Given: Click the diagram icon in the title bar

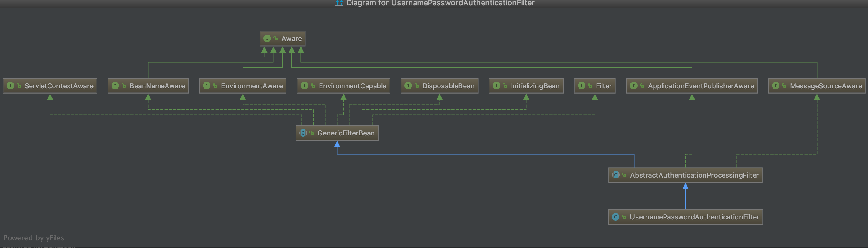Looking at the screenshot, I should click(339, 3).
